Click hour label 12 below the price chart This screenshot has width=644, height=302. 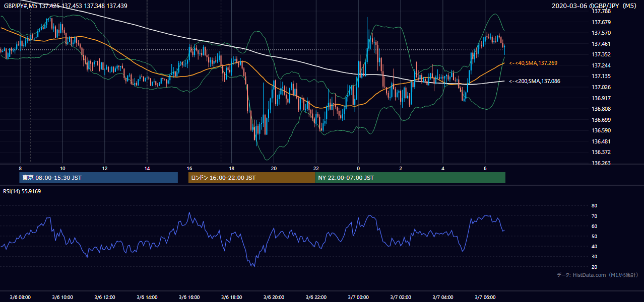(x=105, y=168)
